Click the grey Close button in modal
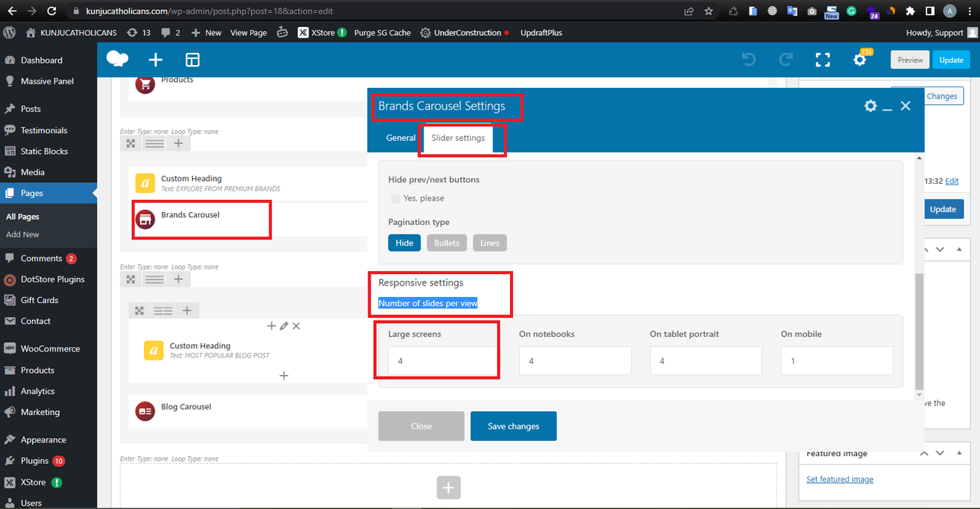This screenshot has width=980, height=509. (421, 426)
